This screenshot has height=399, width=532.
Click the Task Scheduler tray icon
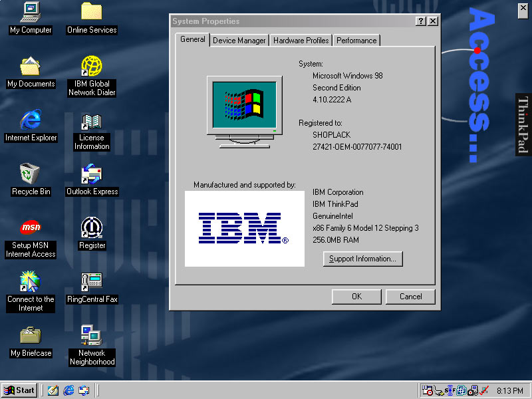[427, 390]
